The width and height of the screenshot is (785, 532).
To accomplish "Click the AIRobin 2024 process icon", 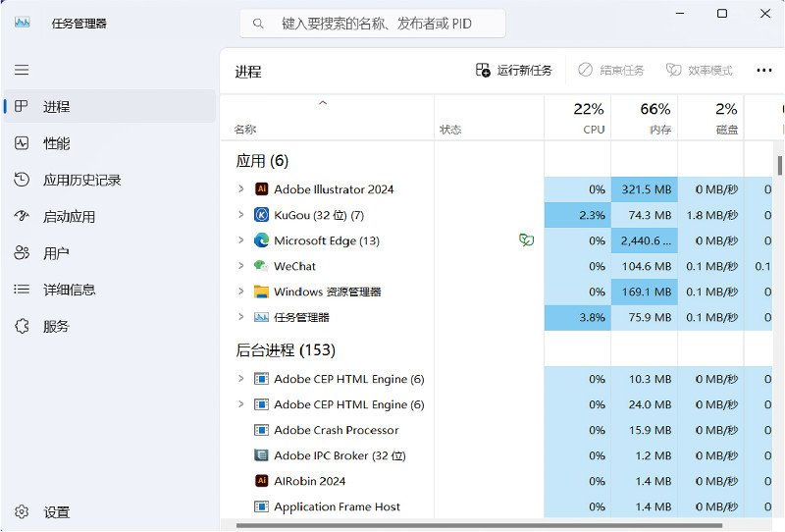I will 261,481.
